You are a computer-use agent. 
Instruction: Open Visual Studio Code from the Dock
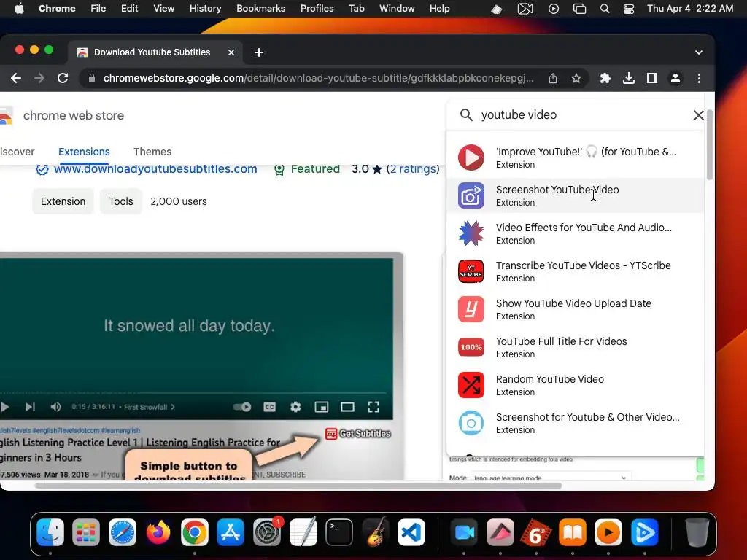click(x=411, y=532)
